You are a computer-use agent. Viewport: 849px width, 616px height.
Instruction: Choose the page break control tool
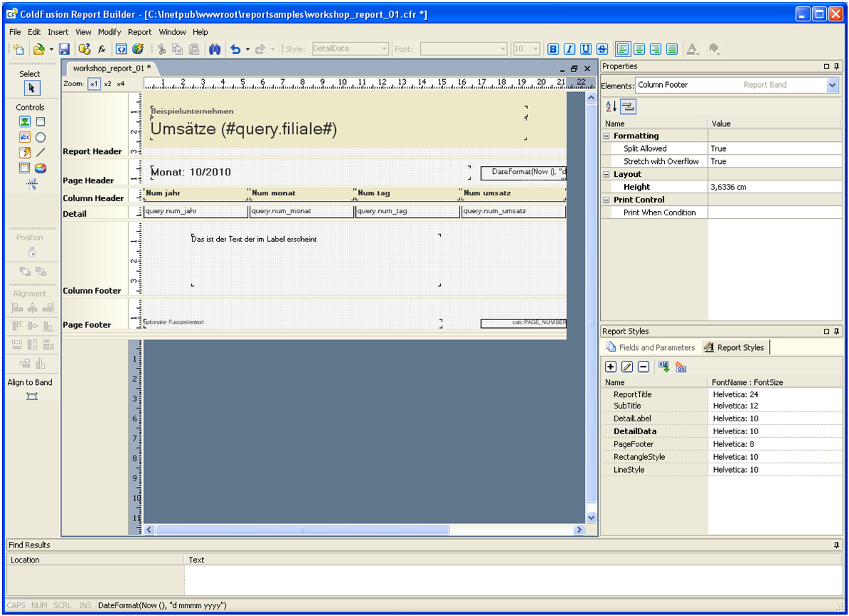pyautogui.click(x=32, y=184)
